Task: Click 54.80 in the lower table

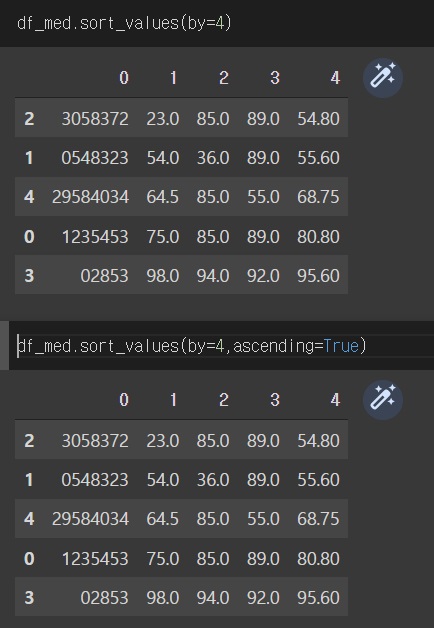Action: coord(318,441)
